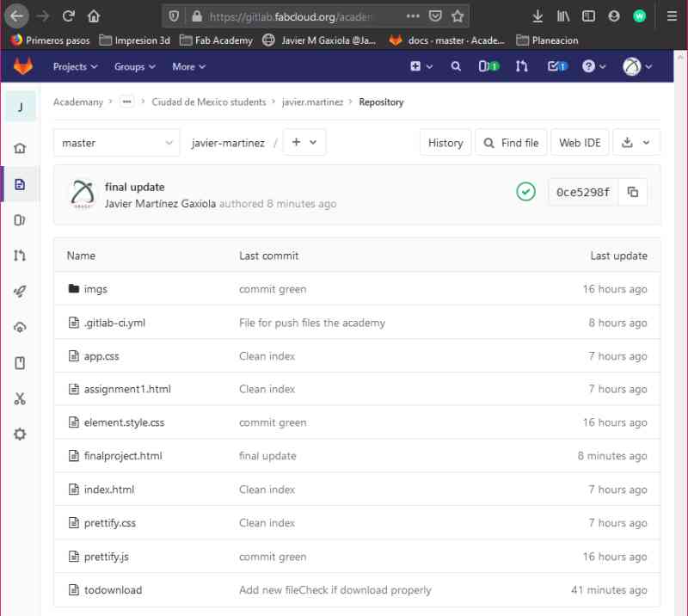
Task: Open the element.style.css file
Action: [x=124, y=422]
